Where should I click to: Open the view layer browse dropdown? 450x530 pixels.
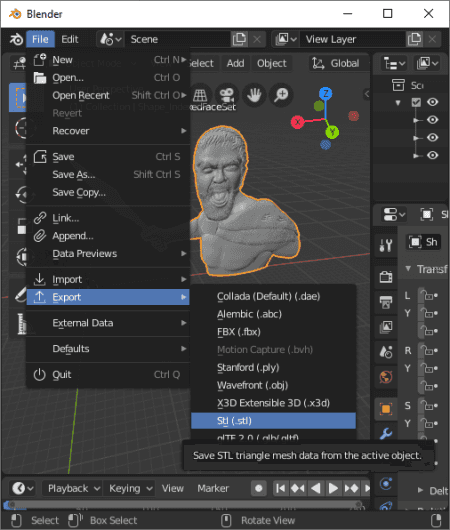coord(285,39)
